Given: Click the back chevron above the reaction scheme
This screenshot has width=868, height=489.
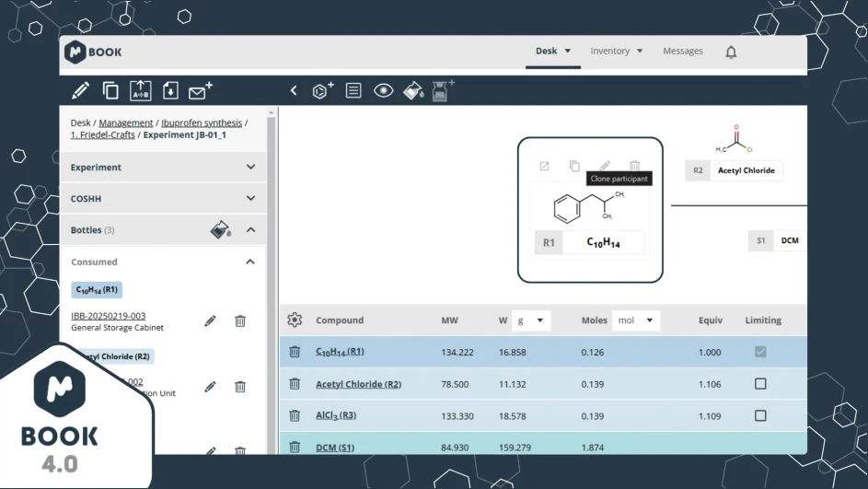Looking at the screenshot, I should coord(294,90).
